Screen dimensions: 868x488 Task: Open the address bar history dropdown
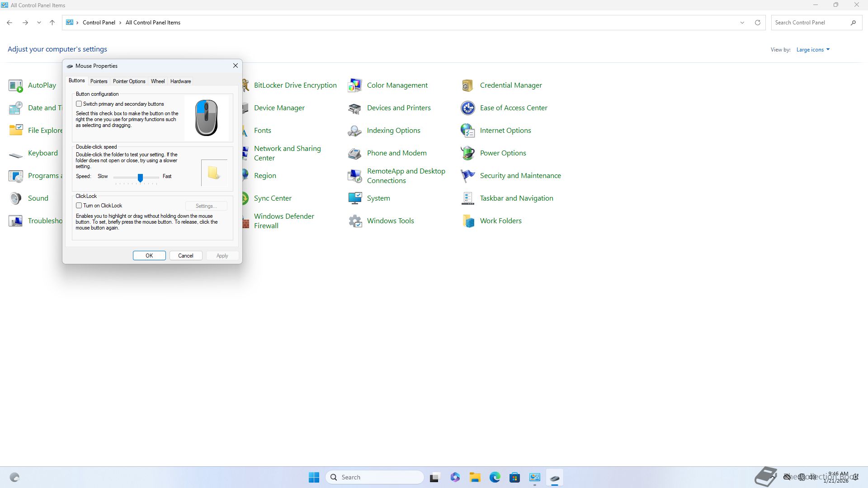coord(742,23)
